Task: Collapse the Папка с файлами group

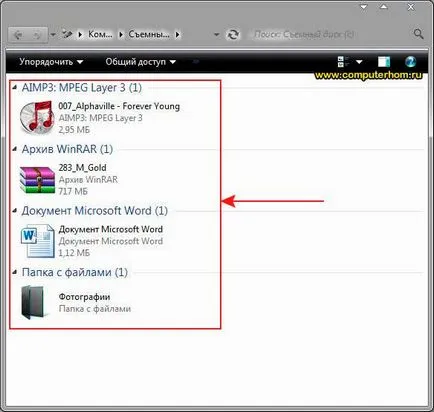Action: (14, 272)
